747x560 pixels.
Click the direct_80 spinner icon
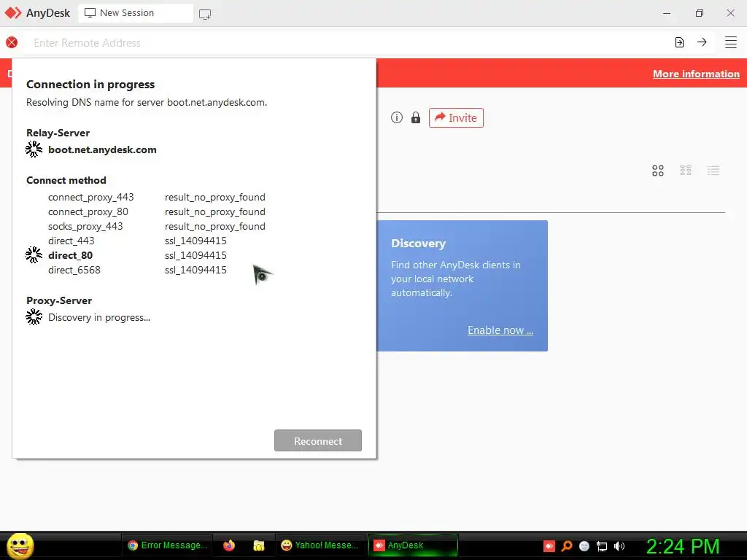pyautogui.click(x=34, y=254)
